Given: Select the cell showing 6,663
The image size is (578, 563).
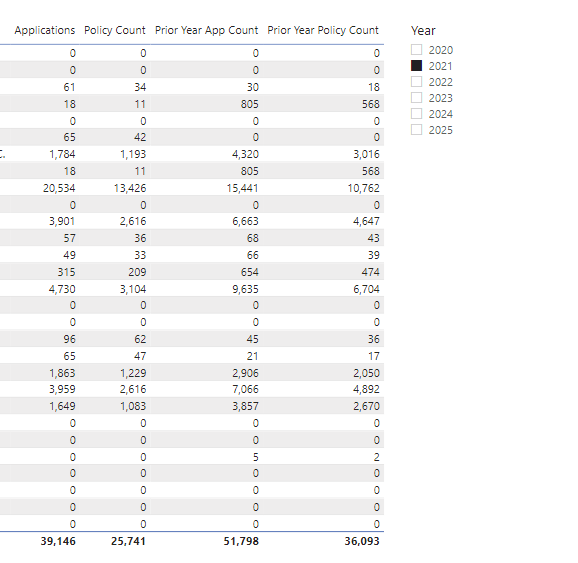Looking at the screenshot, I should click(x=246, y=221).
